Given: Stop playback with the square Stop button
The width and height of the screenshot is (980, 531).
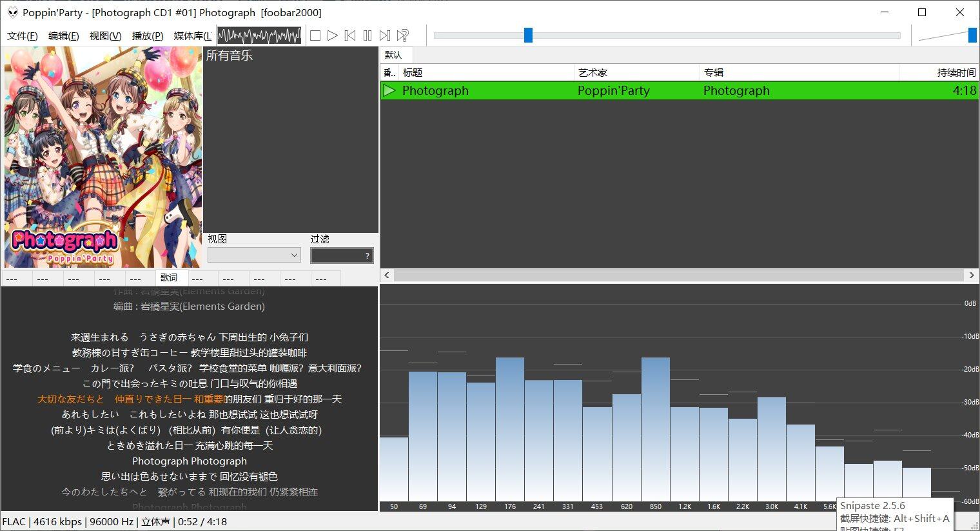Looking at the screenshot, I should pyautogui.click(x=315, y=35).
